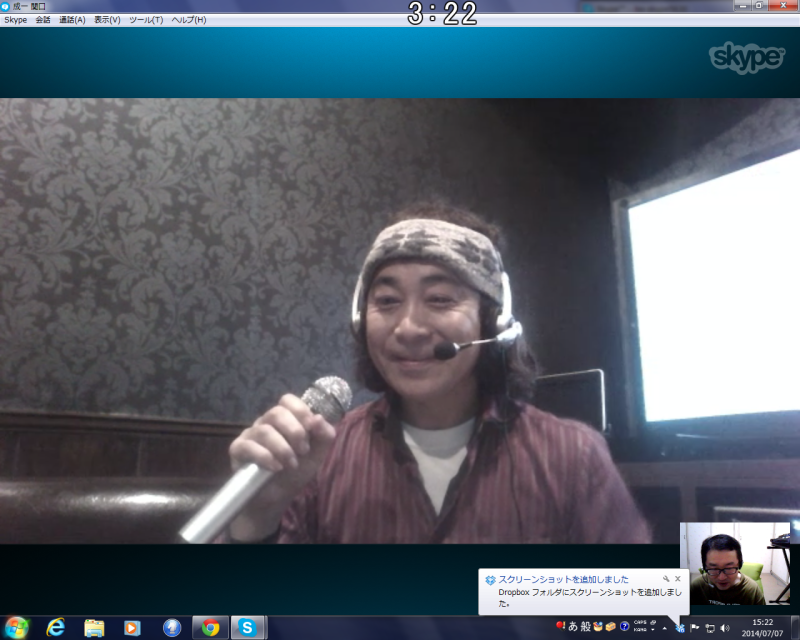
Task: Show hidden tray icons with the up arrow
Action: pos(664,628)
